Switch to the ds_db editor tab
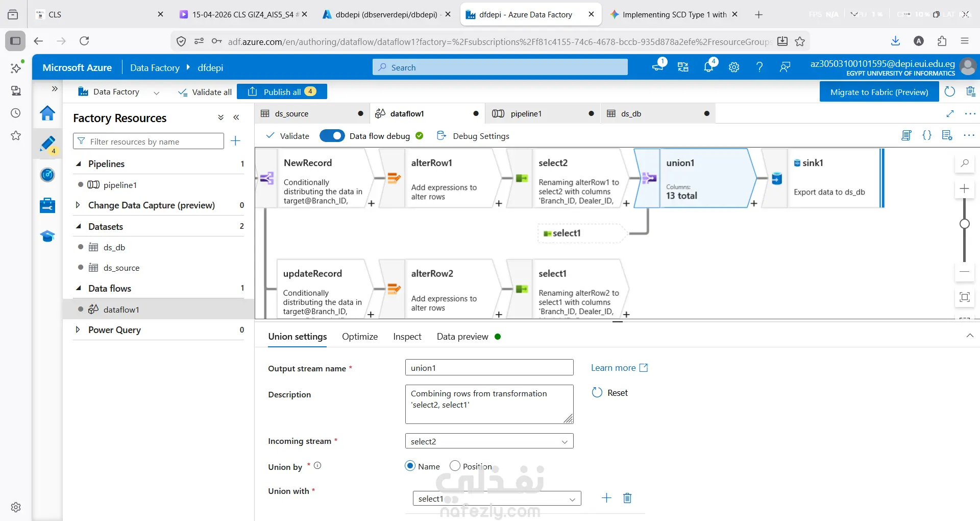Image resolution: width=980 pixels, height=521 pixels. pyautogui.click(x=658, y=113)
